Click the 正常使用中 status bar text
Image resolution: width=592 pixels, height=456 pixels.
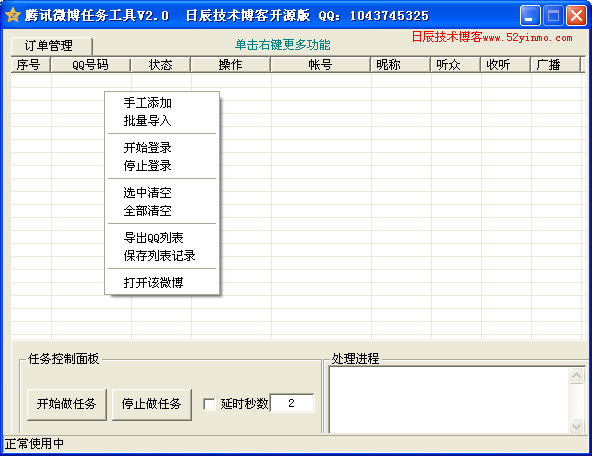[34, 444]
